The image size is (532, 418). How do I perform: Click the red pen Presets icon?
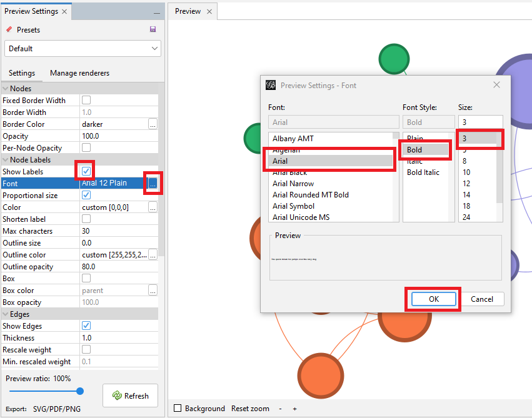(9, 29)
